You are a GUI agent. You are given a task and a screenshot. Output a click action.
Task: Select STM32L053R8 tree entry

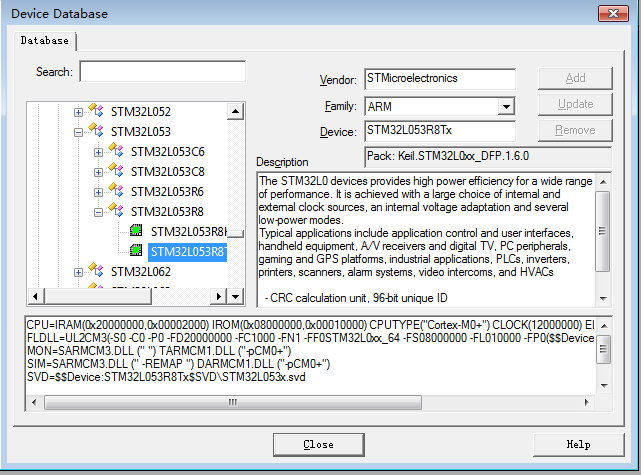(x=167, y=212)
